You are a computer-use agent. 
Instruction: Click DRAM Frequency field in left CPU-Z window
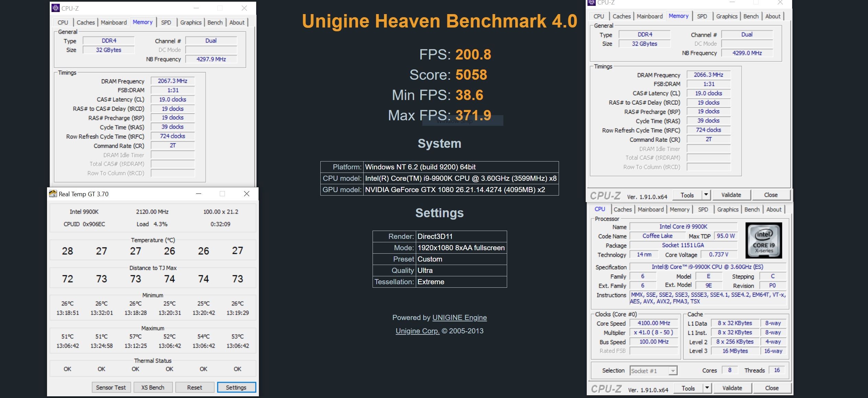[x=173, y=81]
